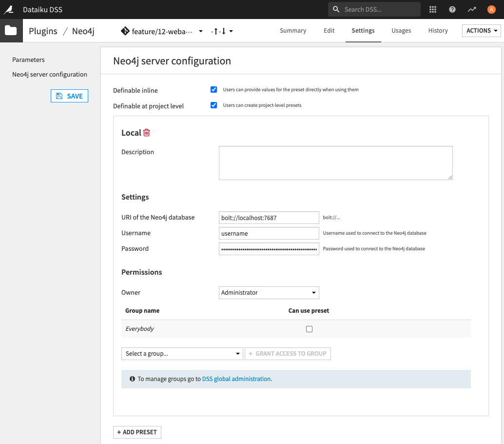Select the Settings tab
504x444 pixels.
363,31
